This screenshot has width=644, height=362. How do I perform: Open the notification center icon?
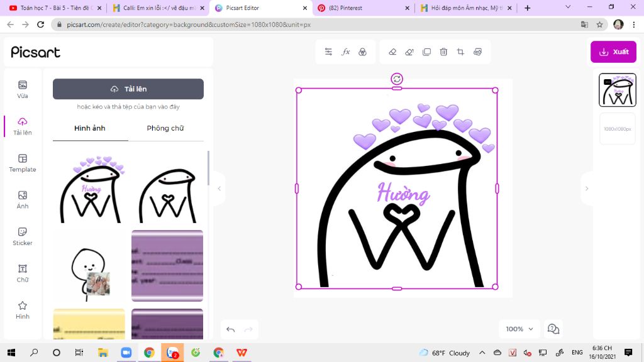point(628,353)
